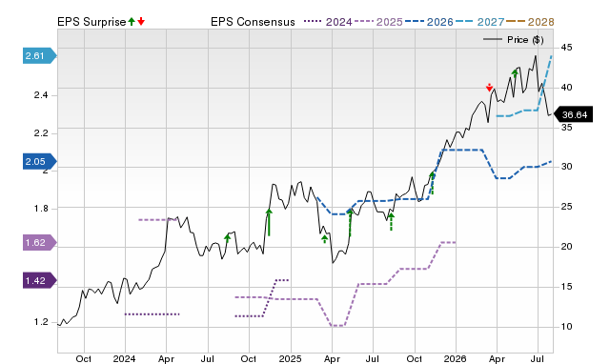Click the 1.2 EPS axis label

41,322
